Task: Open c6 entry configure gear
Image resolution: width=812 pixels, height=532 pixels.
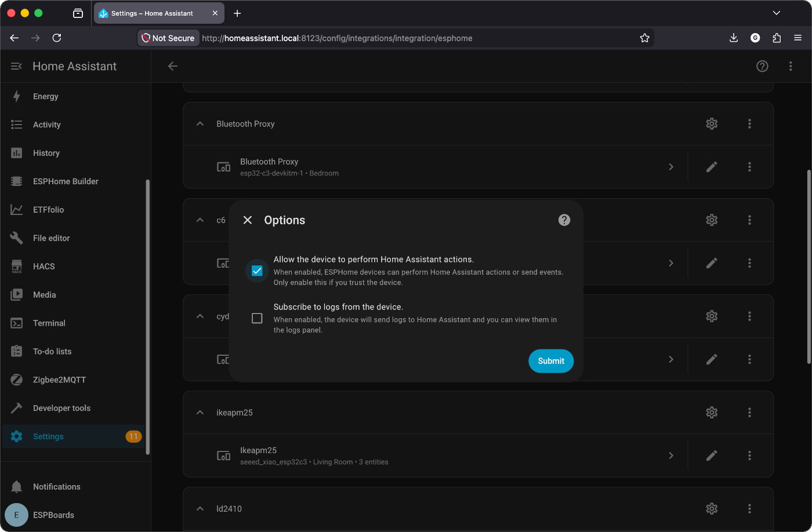Action: coord(712,220)
